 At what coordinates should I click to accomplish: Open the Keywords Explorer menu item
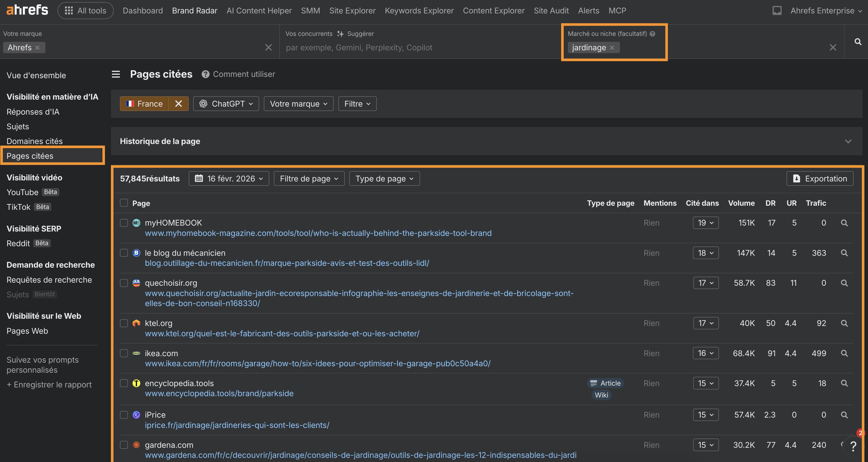click(x=419, y=11)
